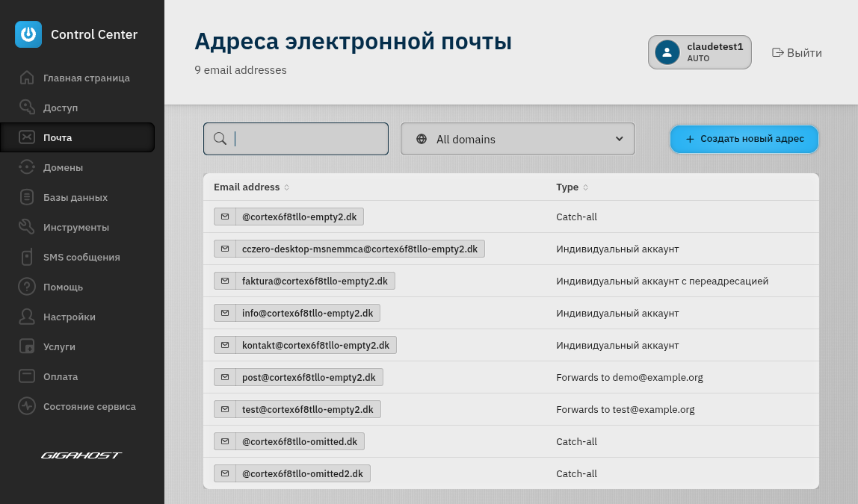Open Настройки in sidebar

point(77,317)
